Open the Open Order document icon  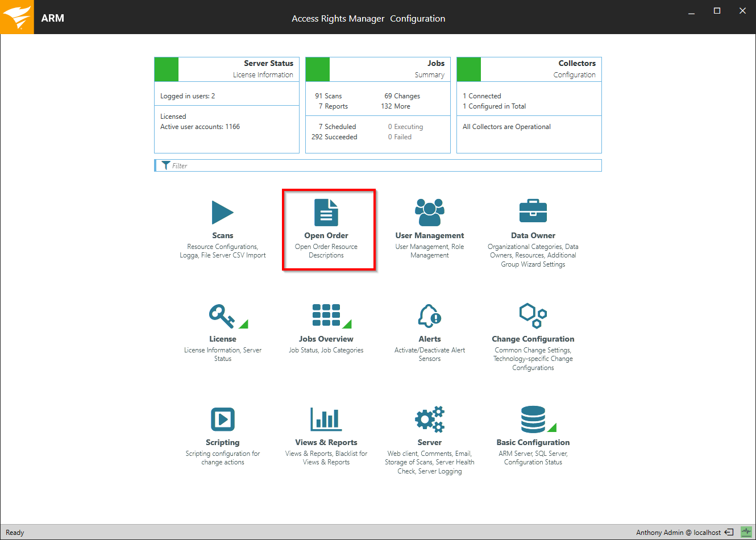[x=326, y=213]
